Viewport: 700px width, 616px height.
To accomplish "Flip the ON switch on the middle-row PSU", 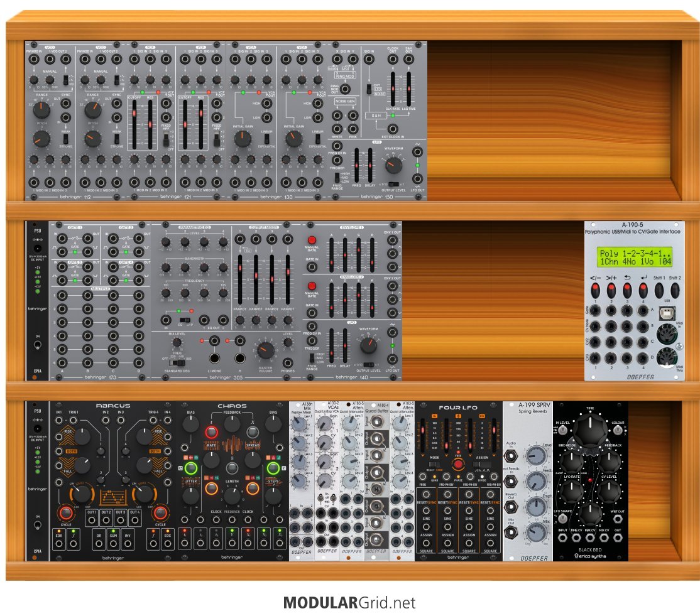I will point(38,344).
